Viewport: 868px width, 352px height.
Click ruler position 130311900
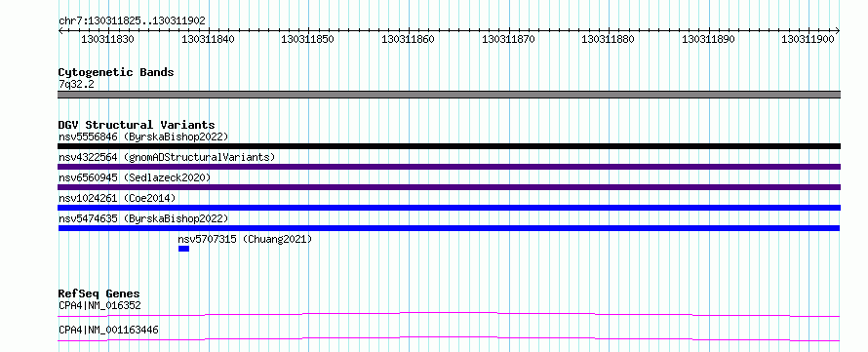pyautogui.click(x=809, y=39)
